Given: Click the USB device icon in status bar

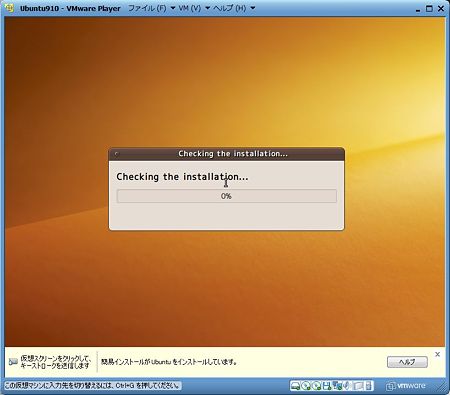Looking at the screenshot, I should (368, 386).
